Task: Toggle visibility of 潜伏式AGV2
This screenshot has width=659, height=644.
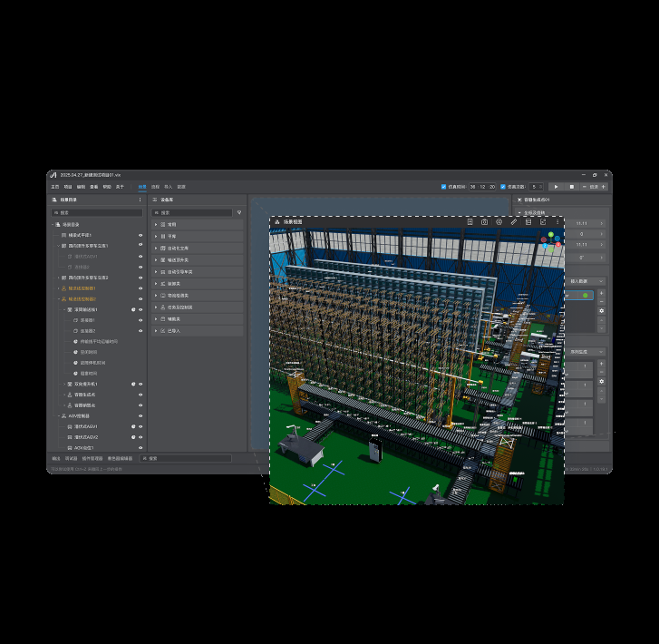Action: pos(141,437)
